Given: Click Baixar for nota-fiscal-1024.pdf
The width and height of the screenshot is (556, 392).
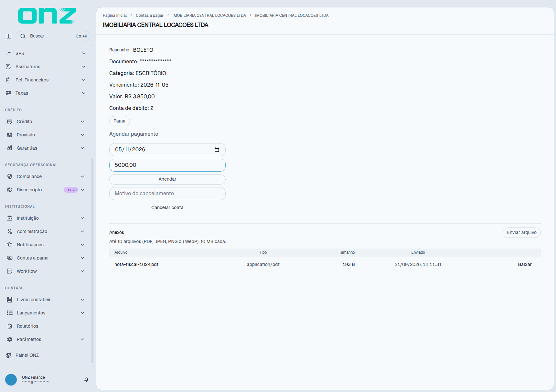Looking at the screenshot, I should point(525,264).
